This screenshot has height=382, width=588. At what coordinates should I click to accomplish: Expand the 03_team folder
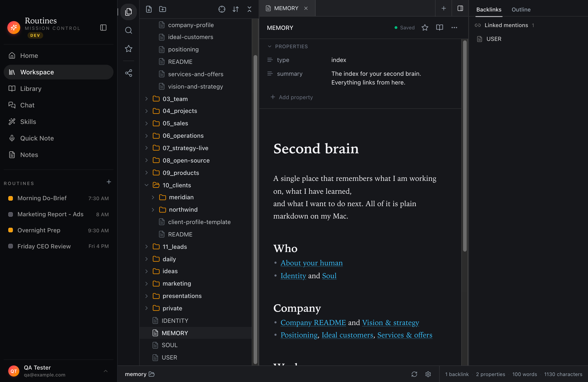pyautogui.click(x=147, y=99)
